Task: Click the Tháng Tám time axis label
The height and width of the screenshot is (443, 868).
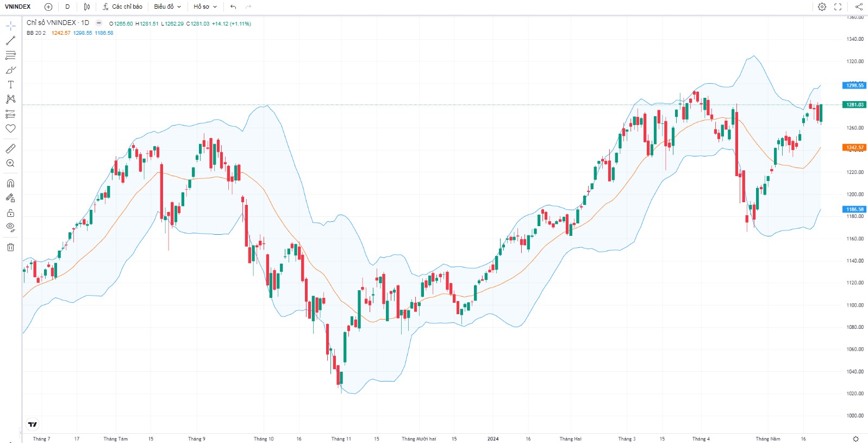Action: point(115,439)
